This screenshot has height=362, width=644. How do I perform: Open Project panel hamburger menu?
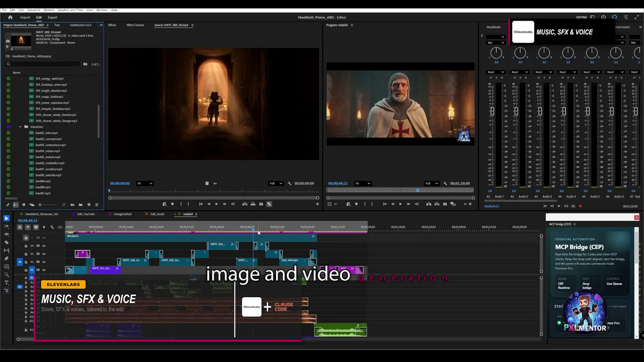pyautogui.click(x=48, y=25)
